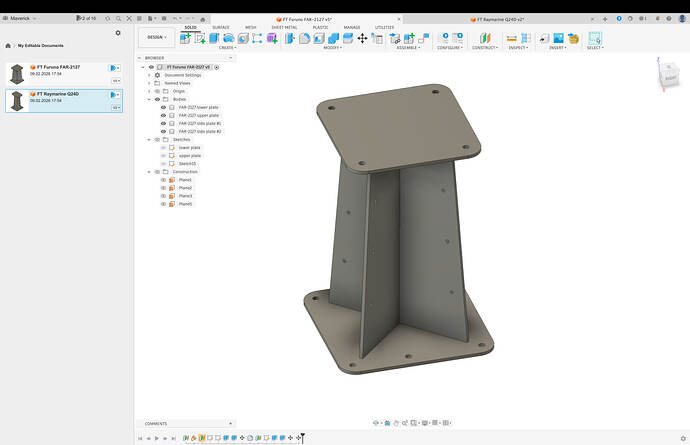This screenshot has width=690, height=445.
Task: Click the Home icon beside My Editable Documents
Action: click(x=8, y=45)
